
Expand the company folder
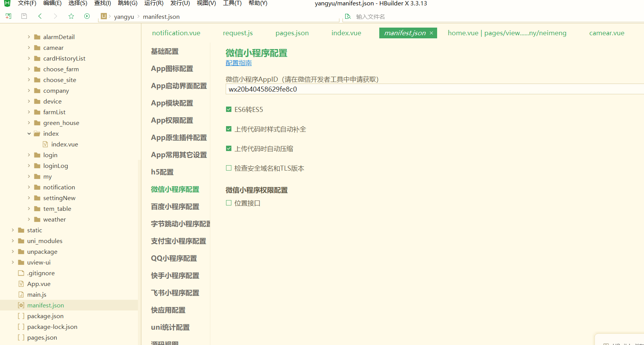(29, 90)
